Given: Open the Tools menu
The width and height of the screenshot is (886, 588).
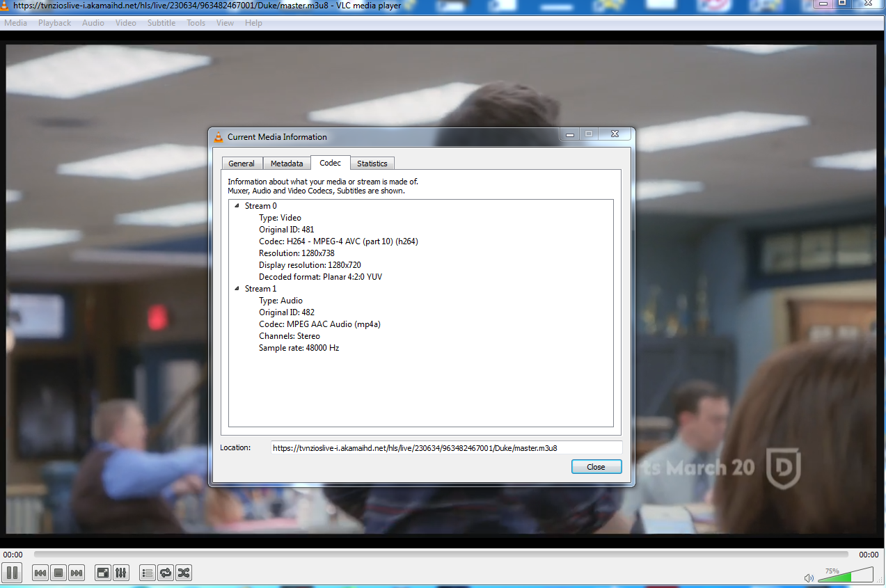Looking at the screenshot, I should 196,23.
